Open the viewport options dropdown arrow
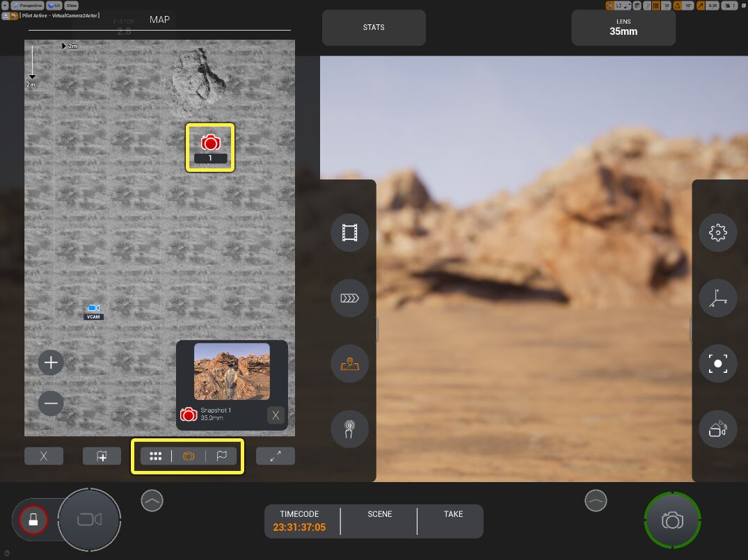This screenshot has width=748, height=560. pos(5,6)
